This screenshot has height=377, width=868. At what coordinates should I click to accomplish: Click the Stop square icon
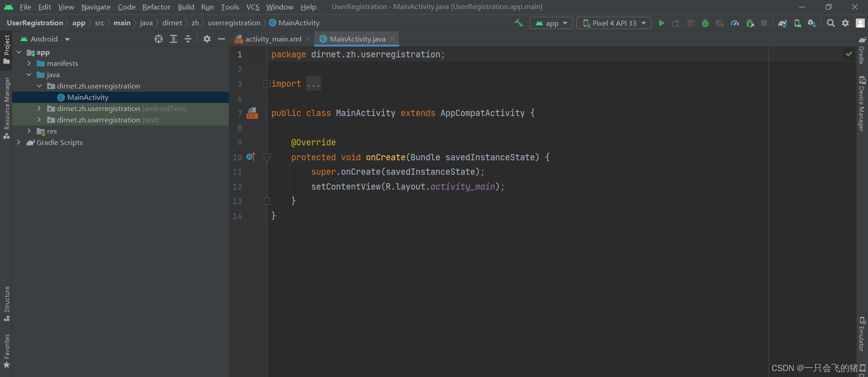pyautogui.click(x=764, y=23)
